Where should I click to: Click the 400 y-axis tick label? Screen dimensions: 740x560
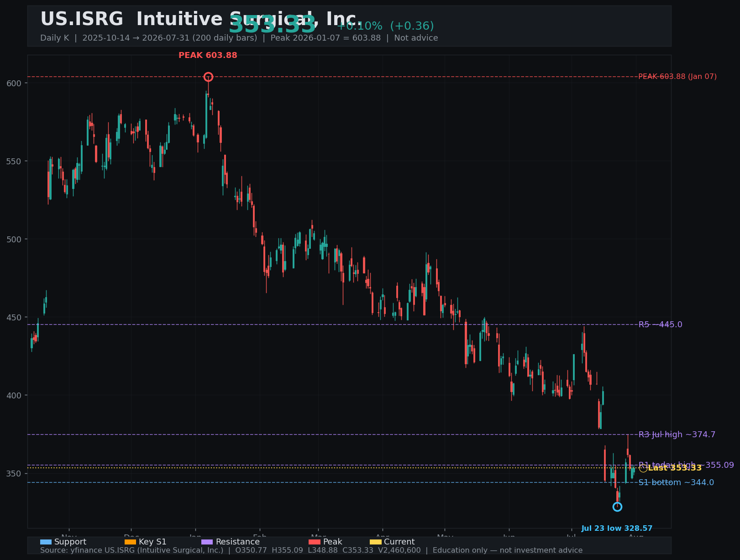pyautogui.click(x=14, y=395)
